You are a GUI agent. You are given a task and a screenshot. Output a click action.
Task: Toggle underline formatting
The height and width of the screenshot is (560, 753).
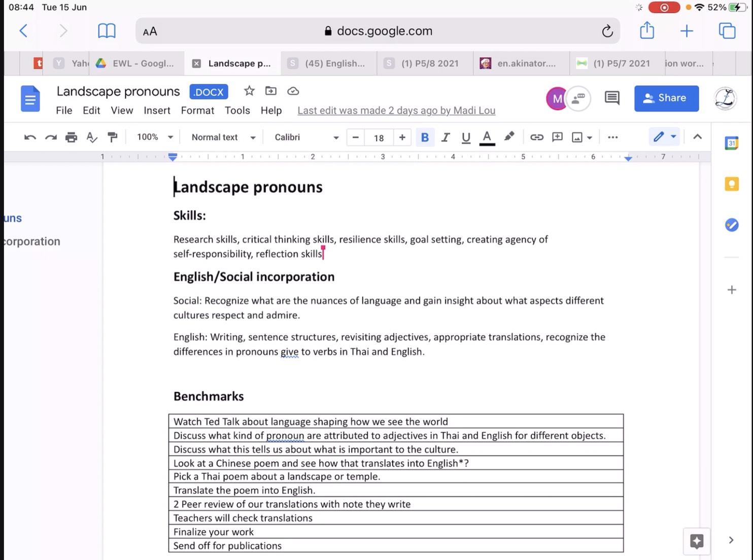coord(466,137)
